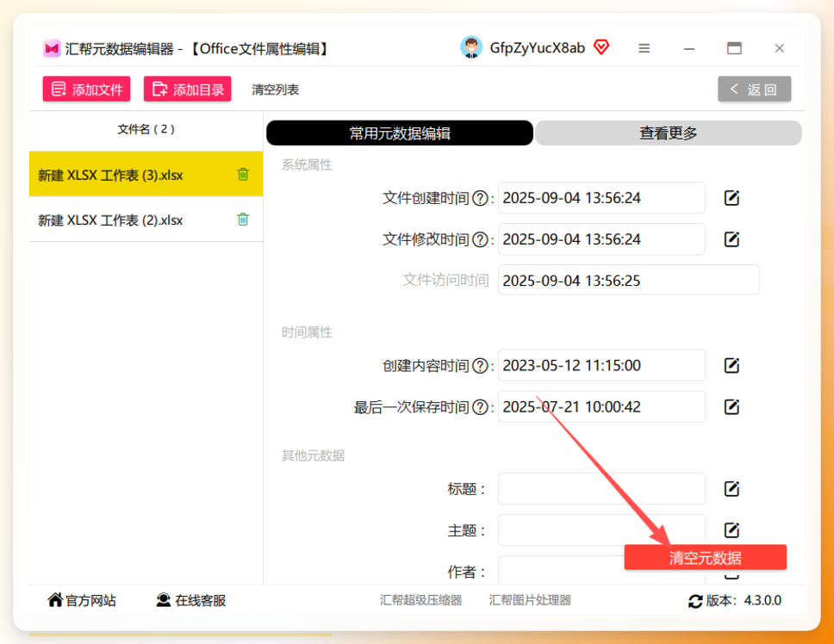Viewport: 834px width, 644px height.
Task: Click the version refresh icon
Action: pyautogui.click(x=695, y=601)
